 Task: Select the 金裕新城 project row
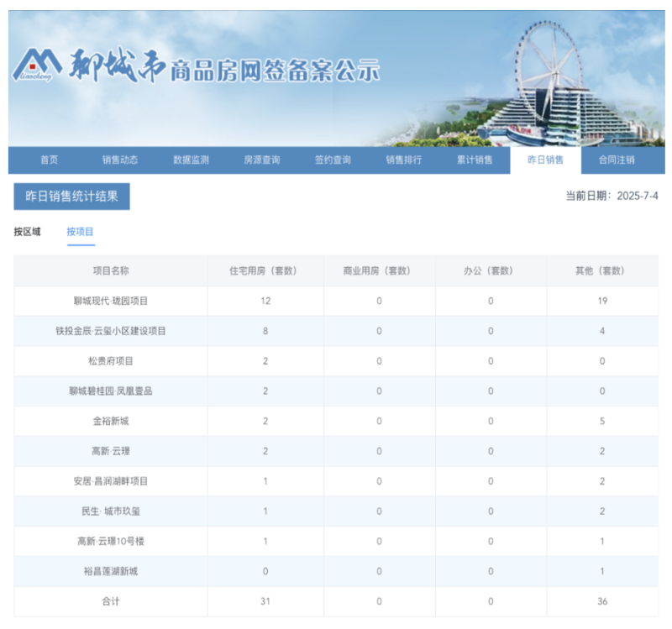[x=109, y=422]
